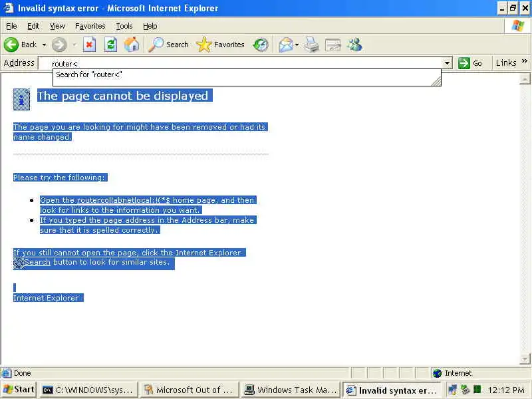Click the Edit page icon in the toolbar
This screenshot has width=532, height=399.
(x=333, y=45)
